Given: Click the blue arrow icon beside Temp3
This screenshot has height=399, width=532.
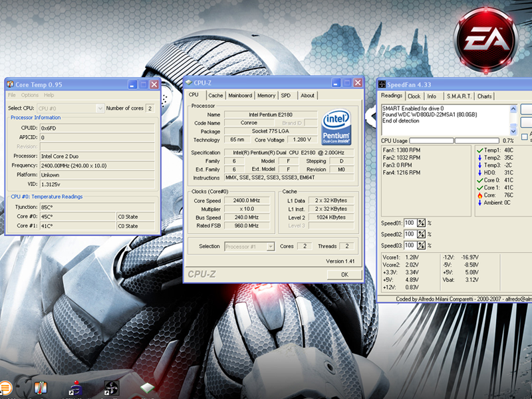Looking at the screenshot, I should [479, 165].
